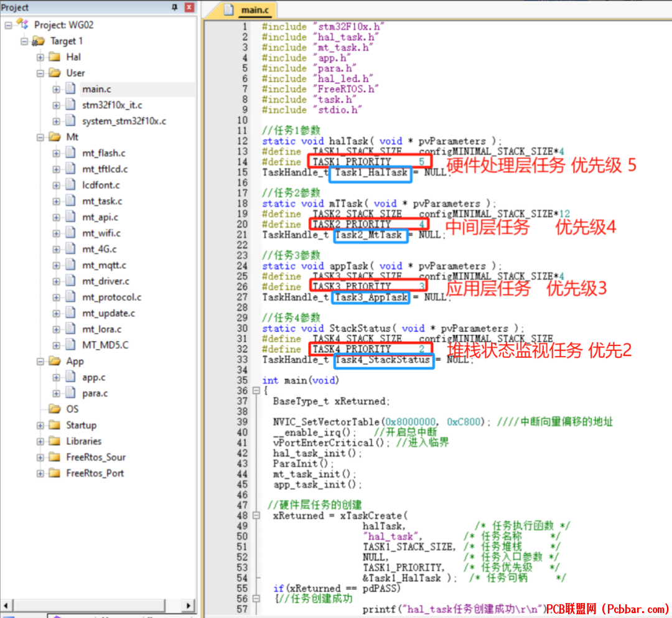
Task: Collapse the Mt folder
Action: [40, 137]
